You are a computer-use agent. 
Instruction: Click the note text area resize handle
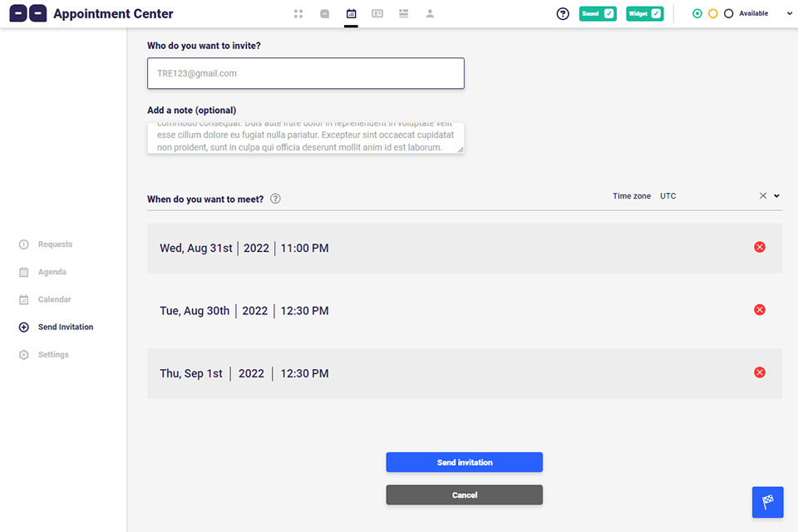[461, 150]
